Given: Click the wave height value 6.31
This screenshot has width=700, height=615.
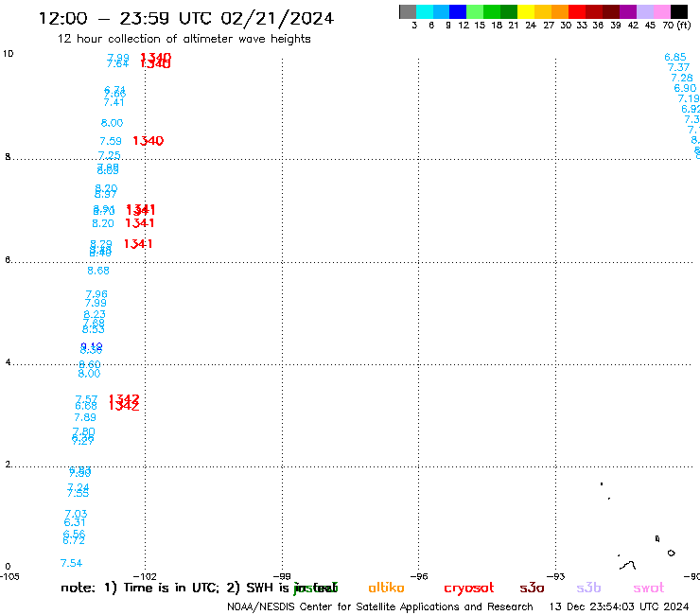Looking at the screenshot, I should 75,522.
